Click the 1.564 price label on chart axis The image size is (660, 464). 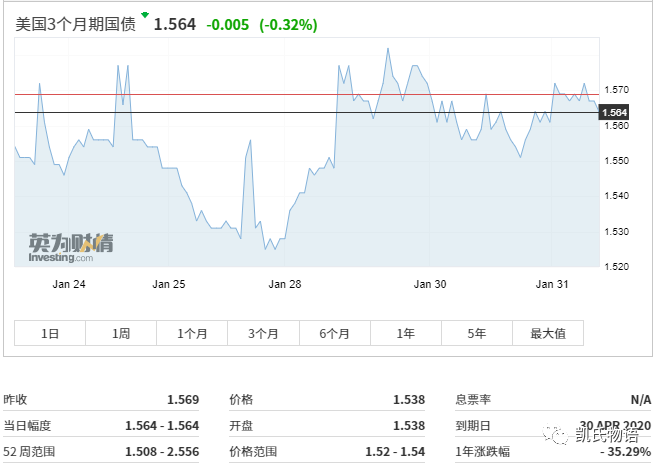[614, 112]
